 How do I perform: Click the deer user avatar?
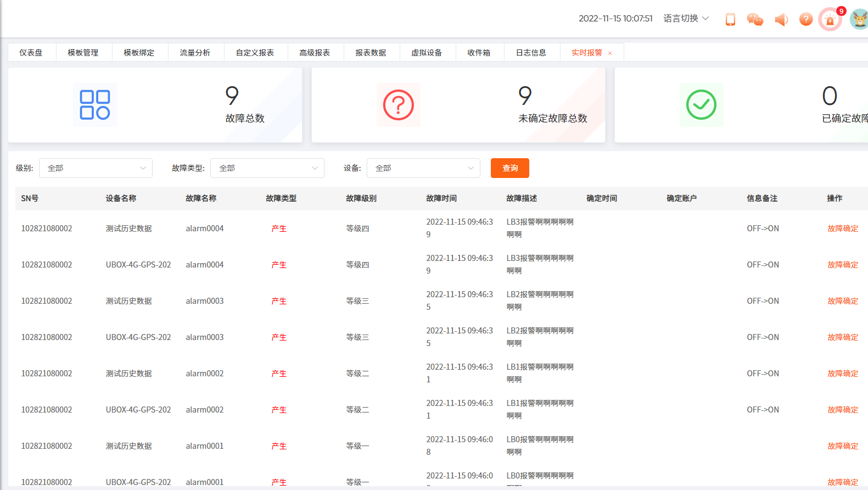click(x=859, y=20)
